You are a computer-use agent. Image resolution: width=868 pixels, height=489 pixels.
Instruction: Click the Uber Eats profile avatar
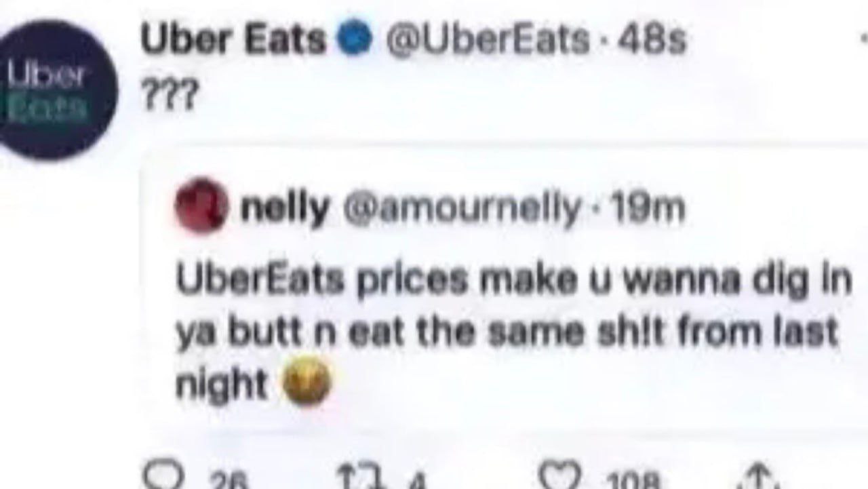pyautogui.click(x=58, y=89)
